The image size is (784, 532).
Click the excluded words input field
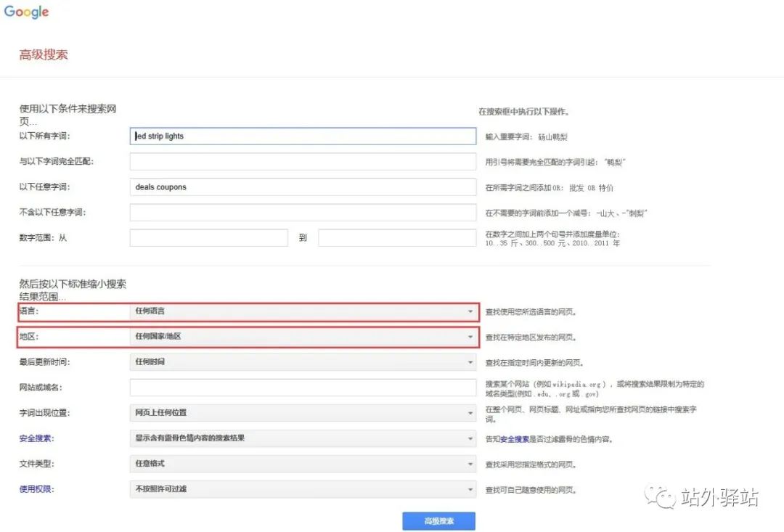303,212
